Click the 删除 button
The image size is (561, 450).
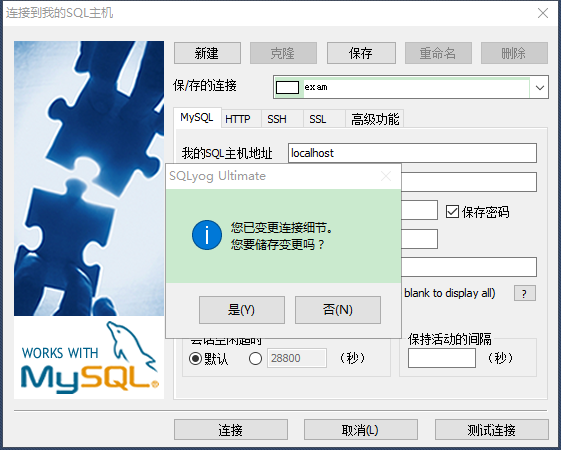coord(514,53)
